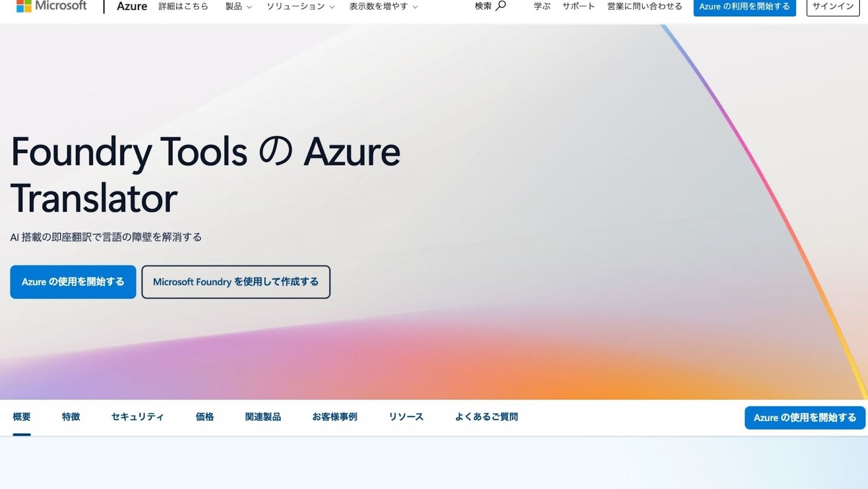Click the Microsoft logo

[x=52, y=6]
